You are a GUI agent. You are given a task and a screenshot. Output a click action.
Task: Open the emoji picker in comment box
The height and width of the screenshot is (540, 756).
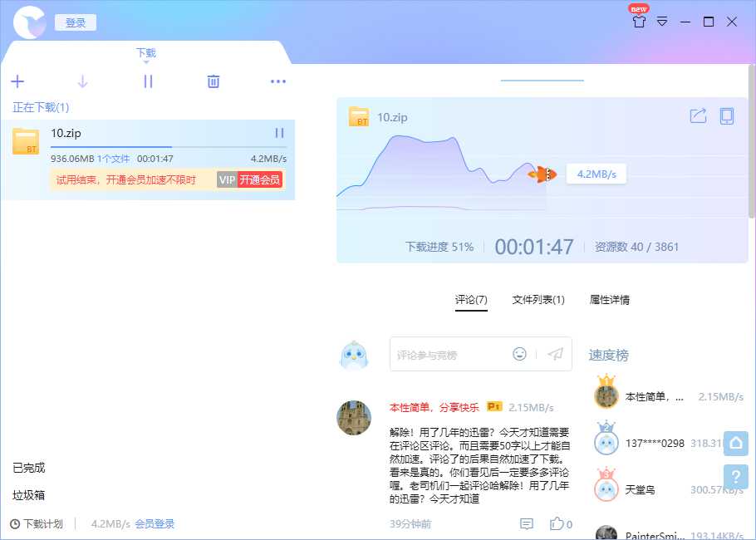[x=519, y=354]
